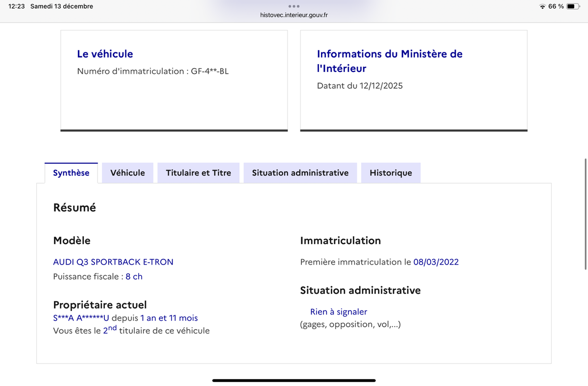Screen dimensions: 588x386
Task: Click the 8 ch fiscal power value
Action: coord(134,277)
